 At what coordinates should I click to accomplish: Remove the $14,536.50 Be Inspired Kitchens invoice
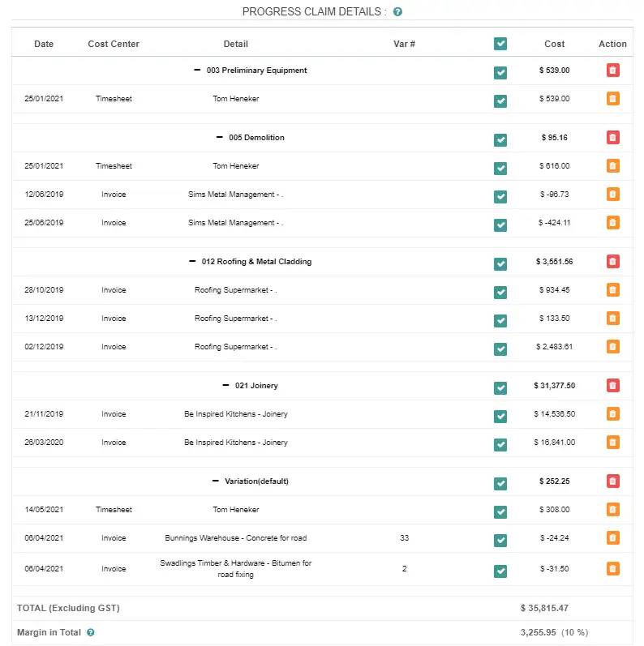pyautogui.click(x=612, y=414)
